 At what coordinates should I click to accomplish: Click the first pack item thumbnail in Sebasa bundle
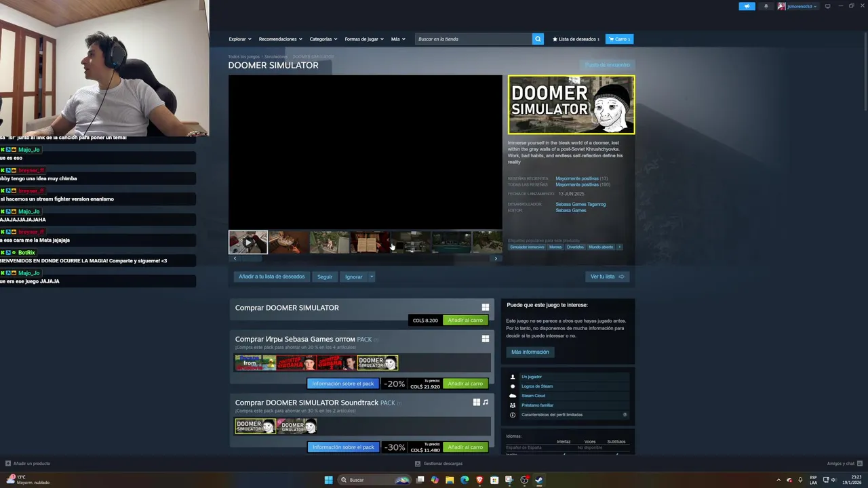[255, 363]
